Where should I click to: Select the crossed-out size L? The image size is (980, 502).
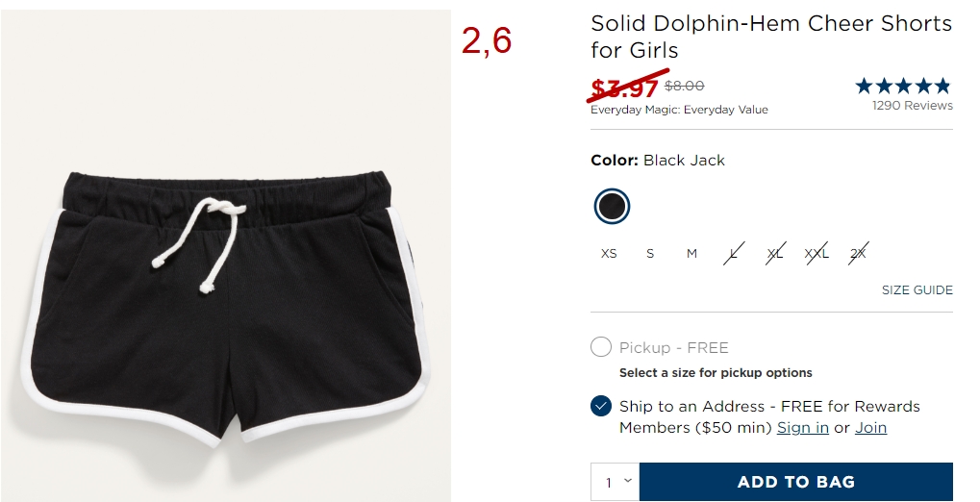(x=734, y=253)
